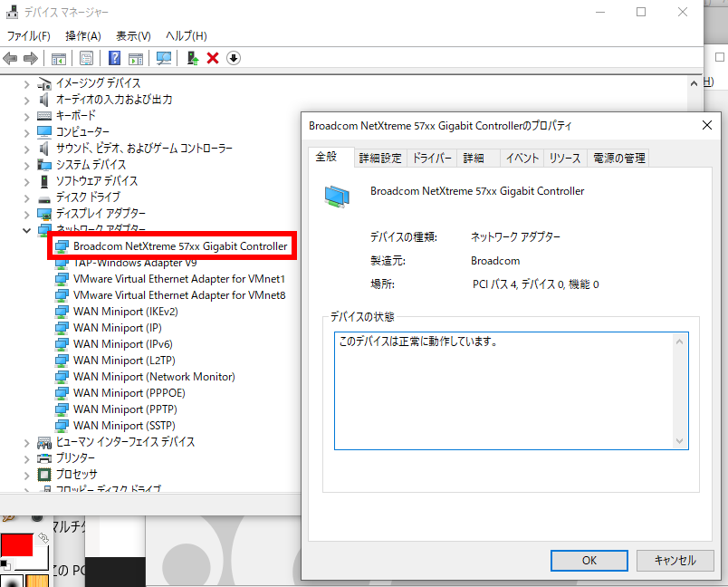
Task: Expand the キーボード category
Action: click(27, 117)
